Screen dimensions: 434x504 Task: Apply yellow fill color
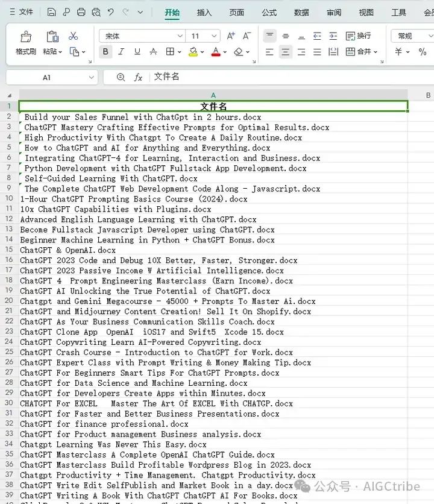tap(193, 52)
